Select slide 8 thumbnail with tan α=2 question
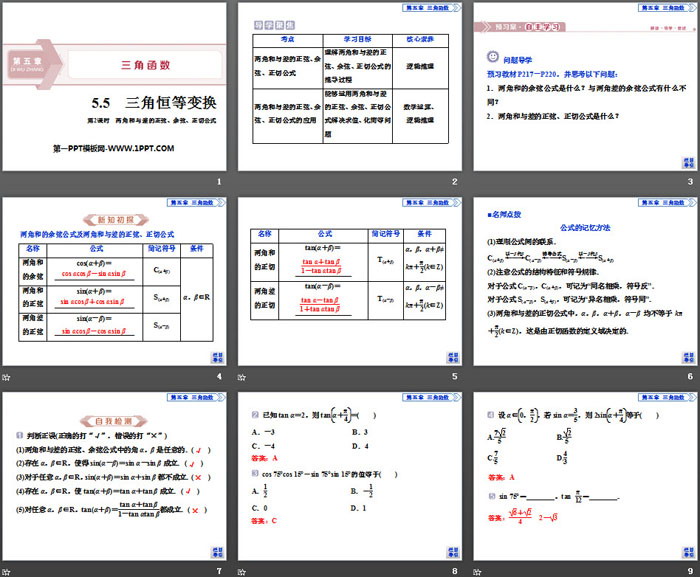This screenshot has height=577, width=700. pos(350,477)
